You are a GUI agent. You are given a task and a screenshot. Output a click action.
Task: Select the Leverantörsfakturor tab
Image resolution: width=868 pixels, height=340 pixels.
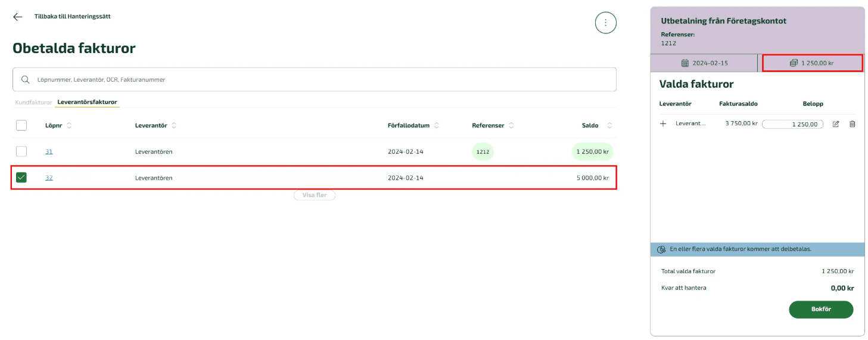(x=87, y=103)
